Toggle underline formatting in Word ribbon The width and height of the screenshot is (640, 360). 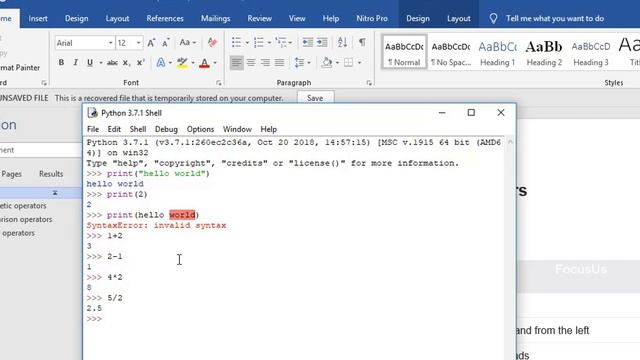[90, 62]
